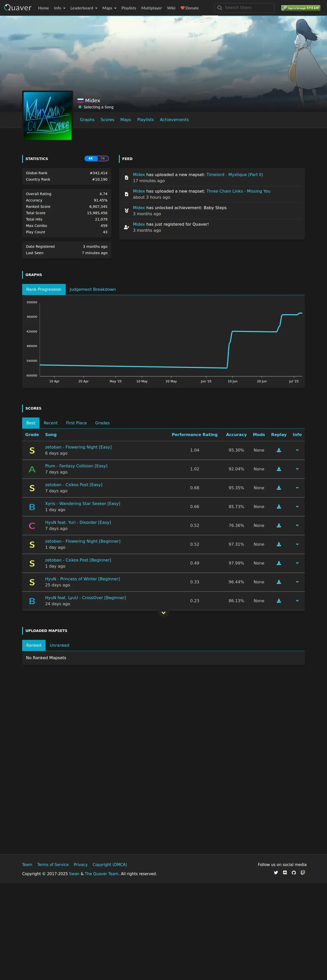Download replay for Disorder [Easy]
The height and width of the screenshot is (980, 327).
[279, 525]
